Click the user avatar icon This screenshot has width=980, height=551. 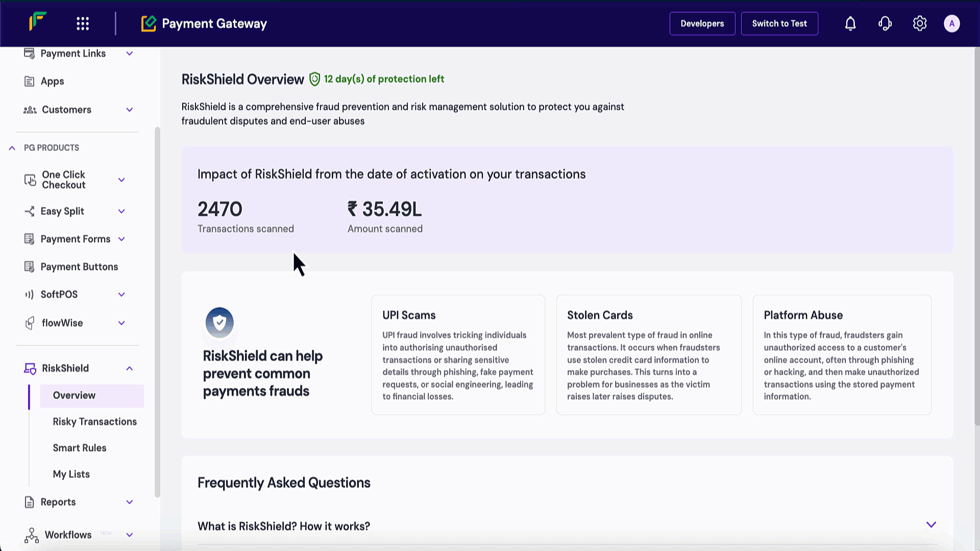tap(951, 23)
